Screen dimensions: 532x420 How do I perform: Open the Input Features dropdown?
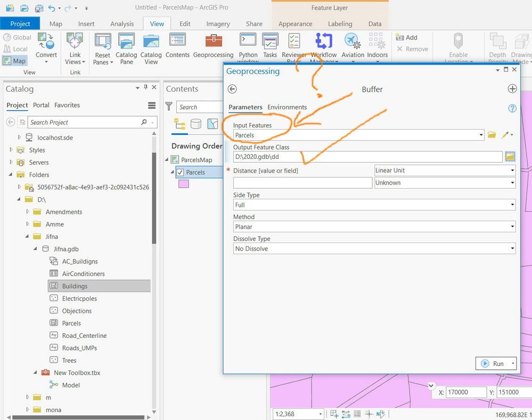(481, 135)
